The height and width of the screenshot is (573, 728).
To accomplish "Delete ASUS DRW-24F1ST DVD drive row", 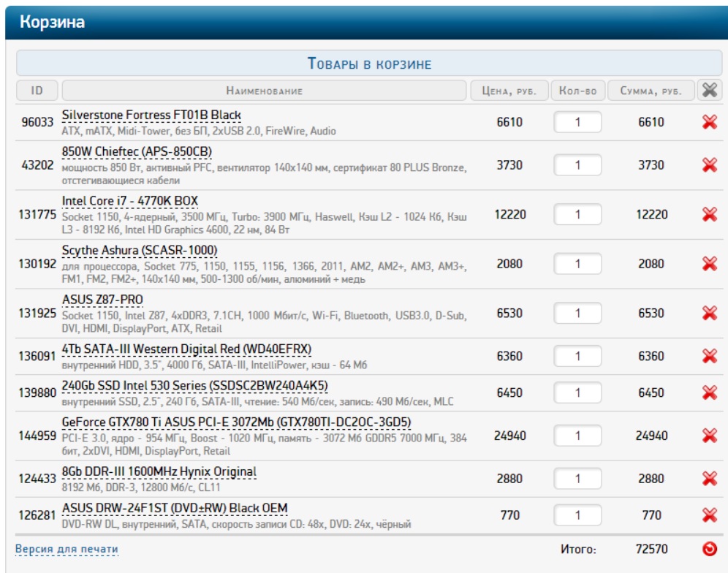I will (710, 515).
